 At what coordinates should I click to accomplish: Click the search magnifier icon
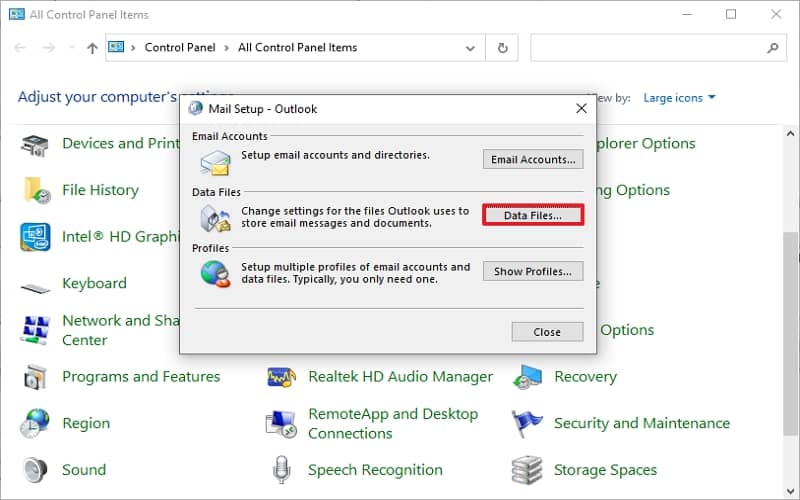772,48
